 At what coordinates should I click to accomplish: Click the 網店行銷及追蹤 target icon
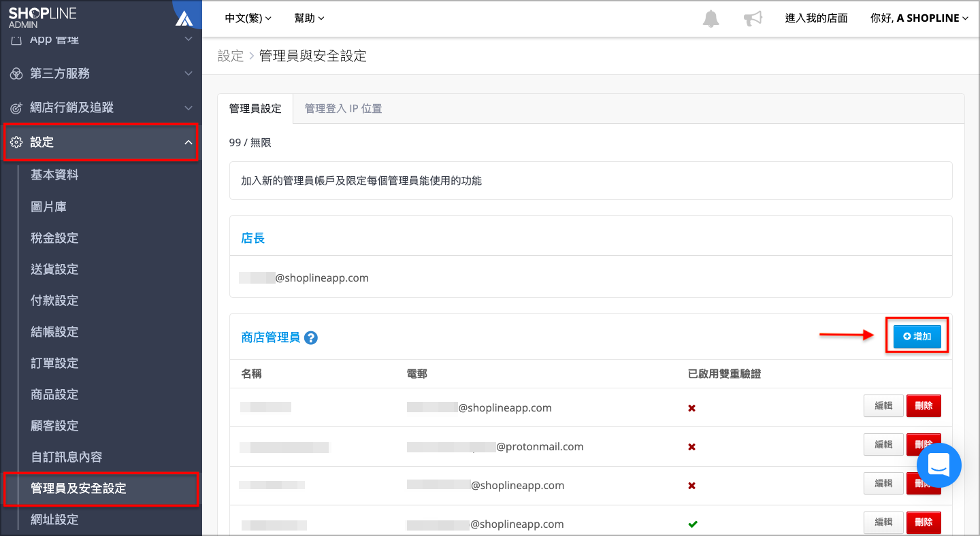pyautogui.click(x=16, y=107)
